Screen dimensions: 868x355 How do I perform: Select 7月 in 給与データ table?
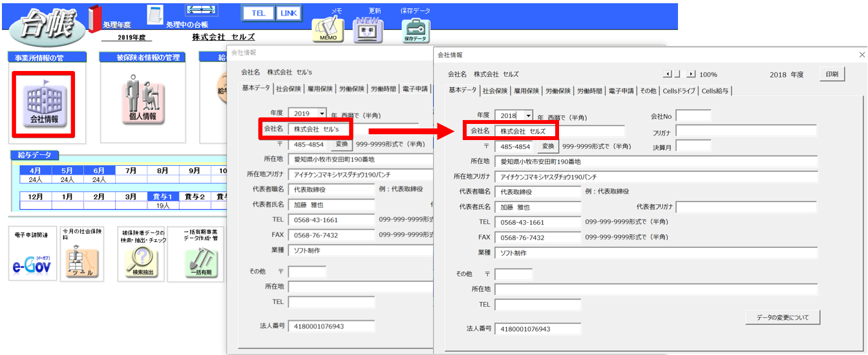[x=131, y=171]
